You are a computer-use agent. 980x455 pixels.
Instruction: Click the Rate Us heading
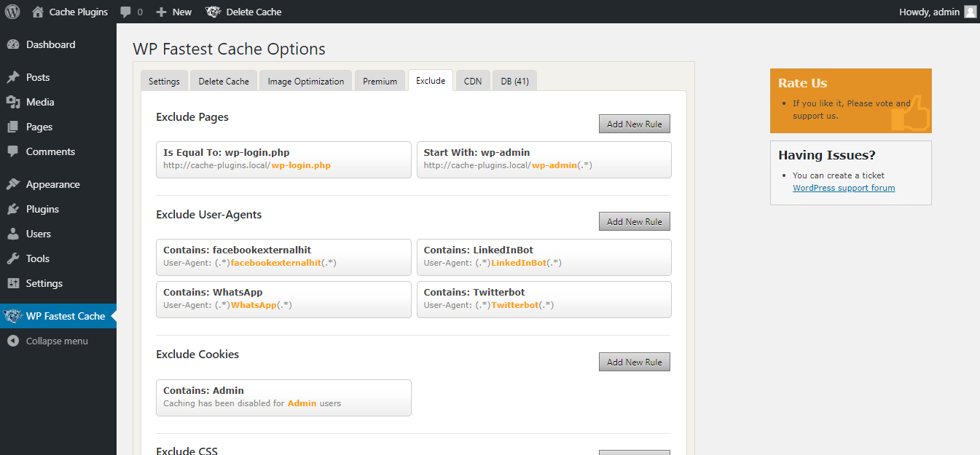[x=803, y=83]
